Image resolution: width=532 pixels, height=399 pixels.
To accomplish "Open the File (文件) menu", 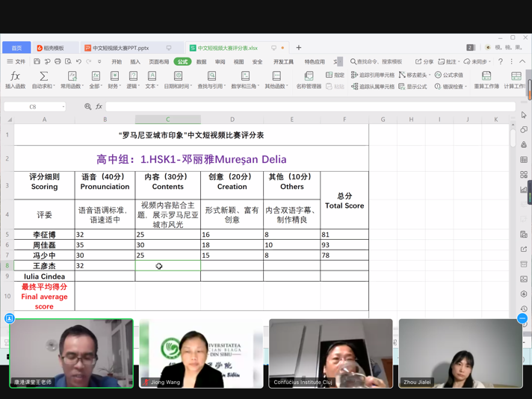I will coord(16,62).
